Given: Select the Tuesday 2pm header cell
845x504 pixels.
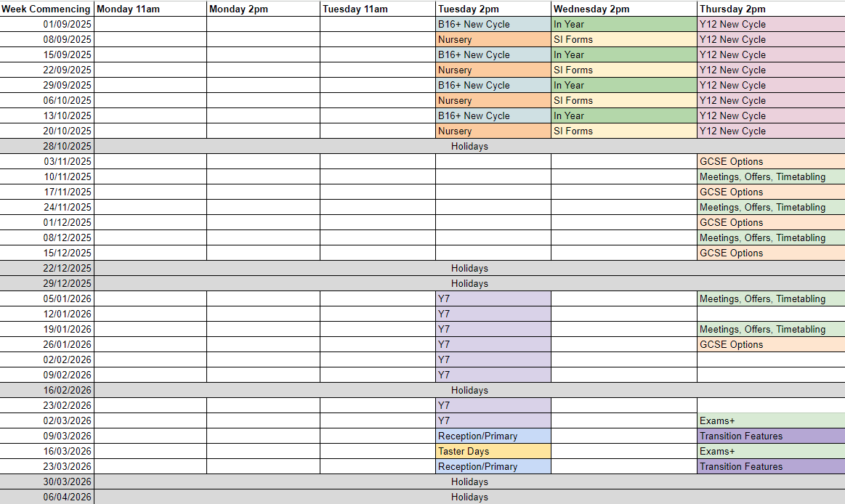Looking at the screenshot, I should [x=493, y=9].
